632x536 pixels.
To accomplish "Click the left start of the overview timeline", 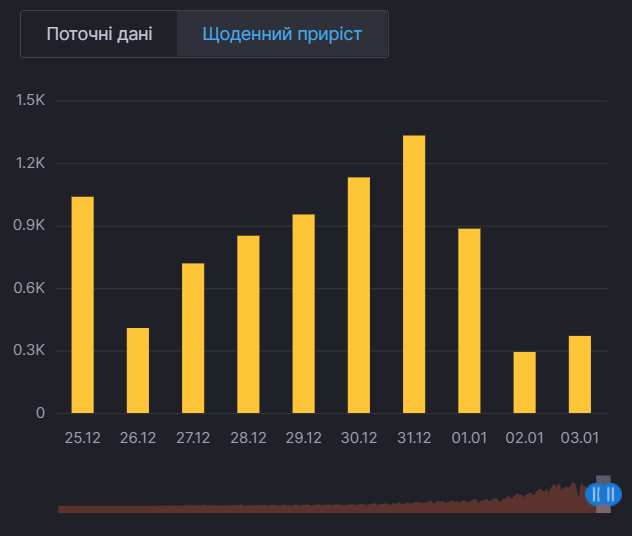I will point(62,508).
